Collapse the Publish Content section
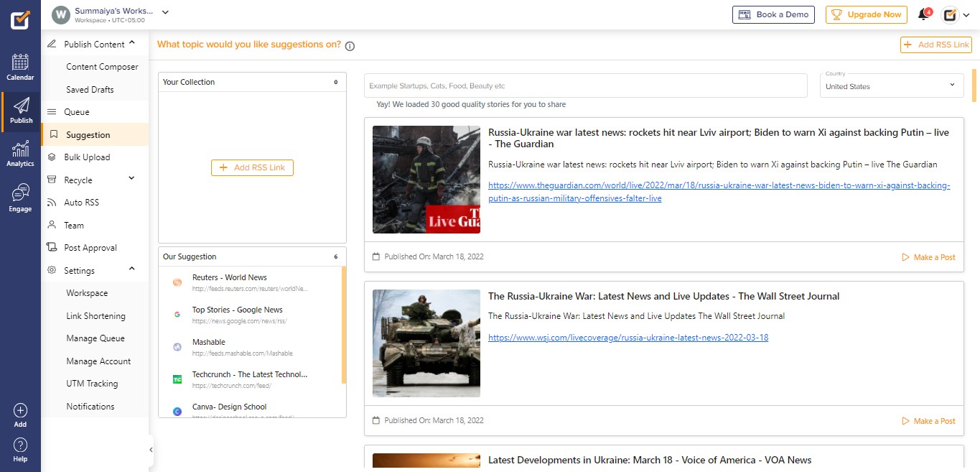This screenshot has height=472, width=980. coord(132,44)
